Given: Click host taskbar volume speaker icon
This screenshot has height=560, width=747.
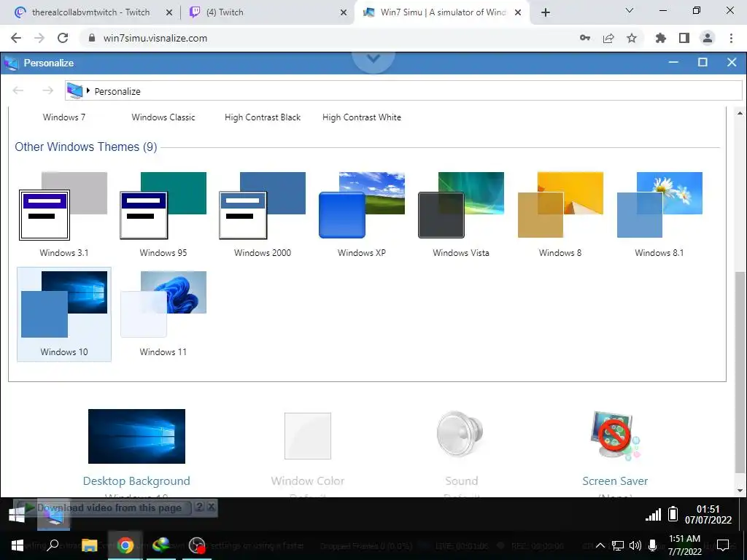Looking at the screenshot, I should 635,545.
